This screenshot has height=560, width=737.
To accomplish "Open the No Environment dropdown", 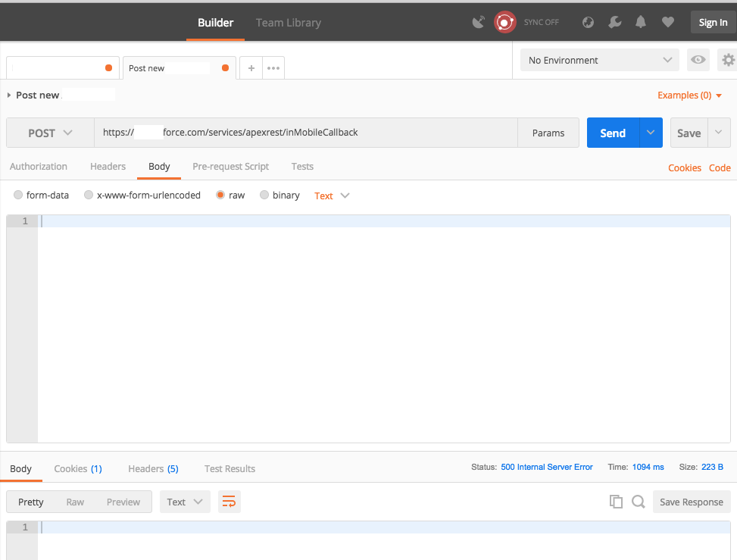I will [598, 60].
